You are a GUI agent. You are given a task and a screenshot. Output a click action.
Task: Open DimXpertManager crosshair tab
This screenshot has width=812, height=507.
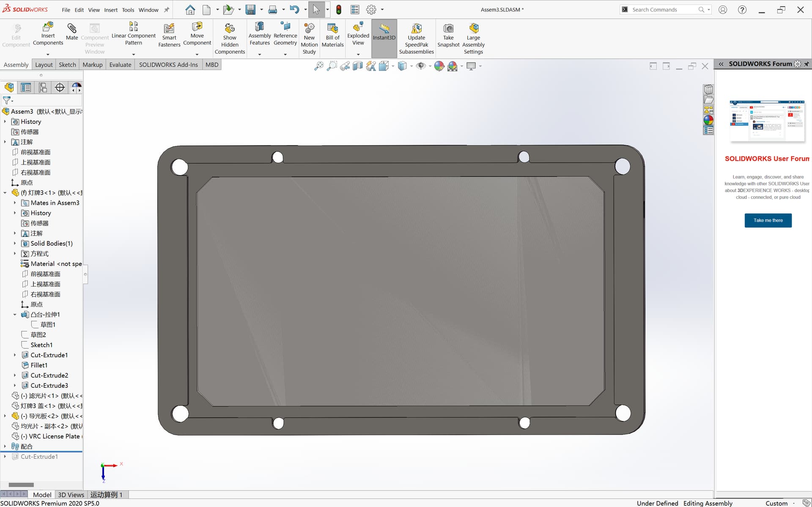[x=60, y=88]
